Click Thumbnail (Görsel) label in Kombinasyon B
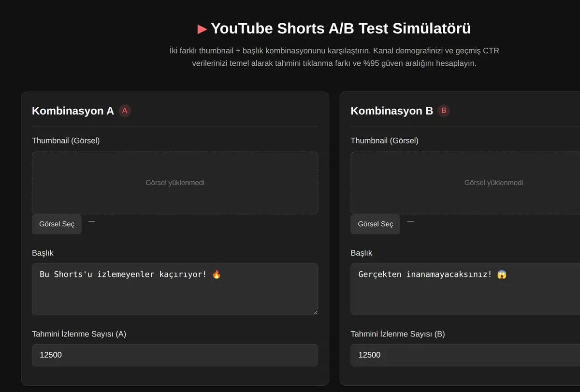Viewport: 580px width, 392px height. [x=385, y=141]
